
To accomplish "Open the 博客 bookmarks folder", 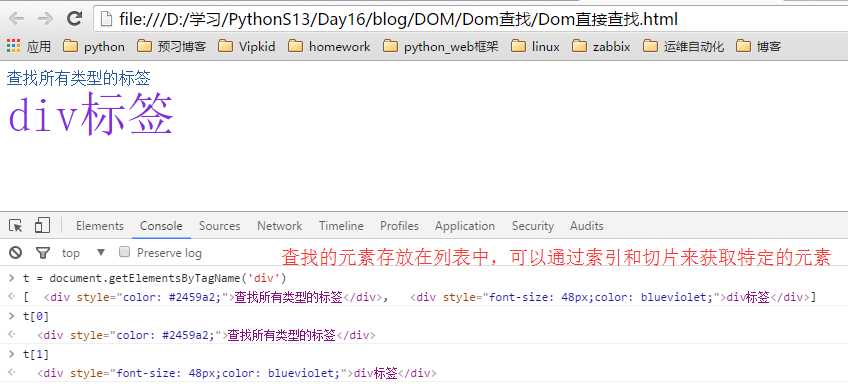I will (x=759, y=47).
